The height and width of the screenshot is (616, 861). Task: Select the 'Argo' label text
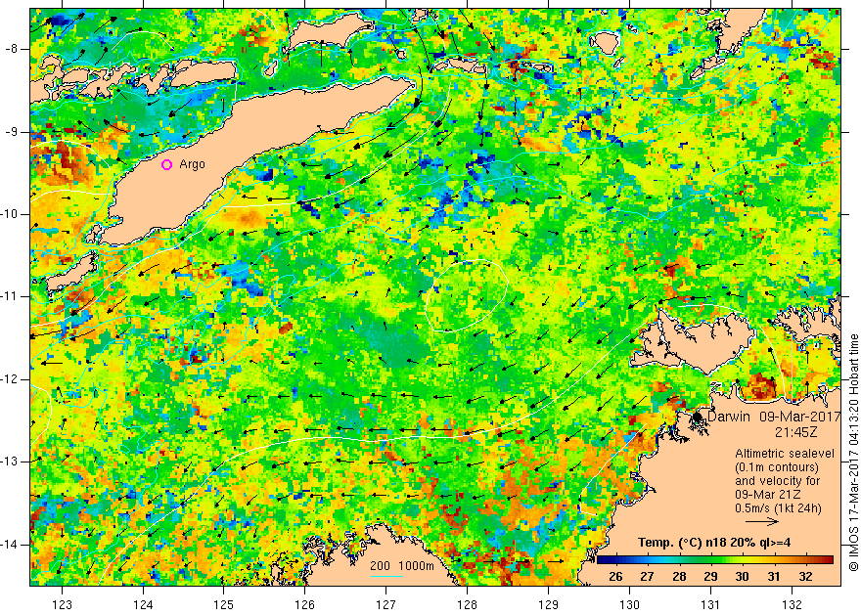tap(192, 164)
